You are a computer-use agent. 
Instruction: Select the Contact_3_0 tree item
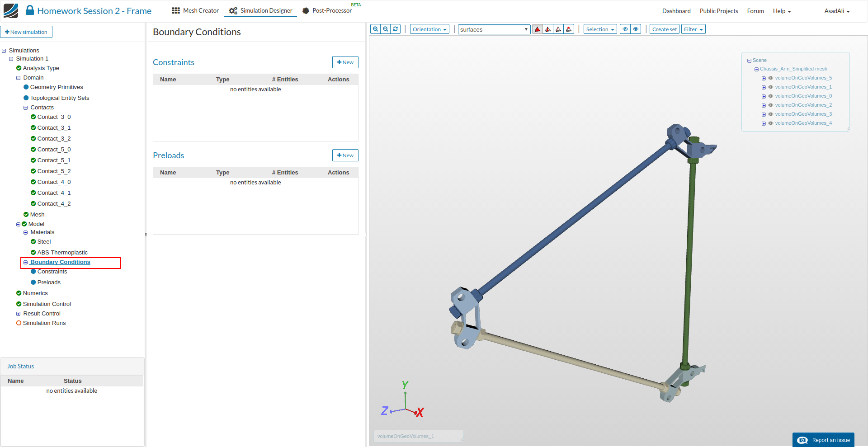(x=54, y=117)
